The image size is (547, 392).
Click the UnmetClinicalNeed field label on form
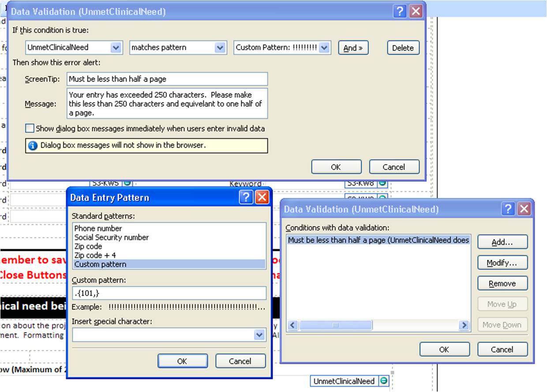pyautogui.click(x=344, y=381)
